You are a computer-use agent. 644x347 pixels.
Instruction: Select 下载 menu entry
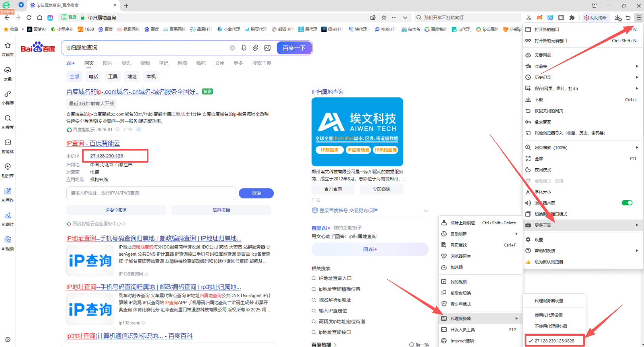tap(582, 99)
